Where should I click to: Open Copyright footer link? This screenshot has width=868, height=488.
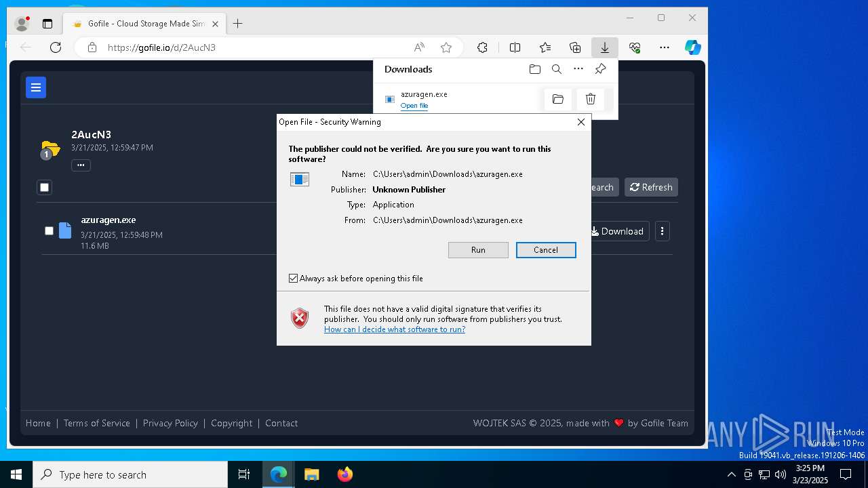[231, 423]
